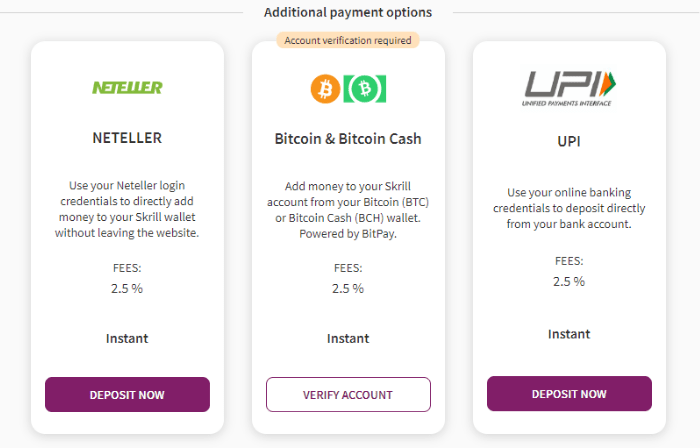Viewport: 700px width, 448px height.
Task: Click the UPI orange-green arrow emblem
Action: click(x=608, y=83)
